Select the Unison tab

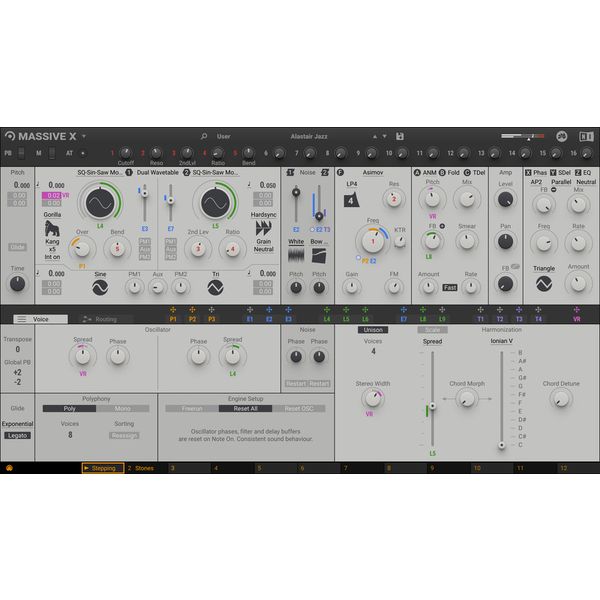[373, 330]
